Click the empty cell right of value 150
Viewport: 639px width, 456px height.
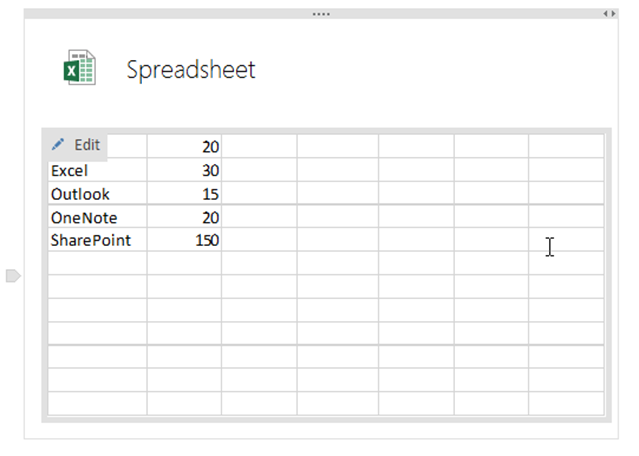coord(259,240)
